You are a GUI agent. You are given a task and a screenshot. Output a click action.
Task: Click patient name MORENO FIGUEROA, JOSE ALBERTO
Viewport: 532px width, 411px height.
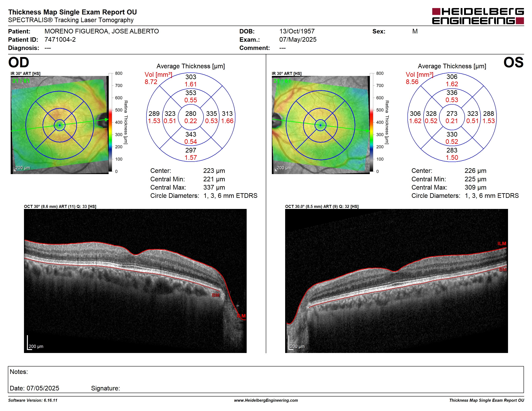coord(102,31)
